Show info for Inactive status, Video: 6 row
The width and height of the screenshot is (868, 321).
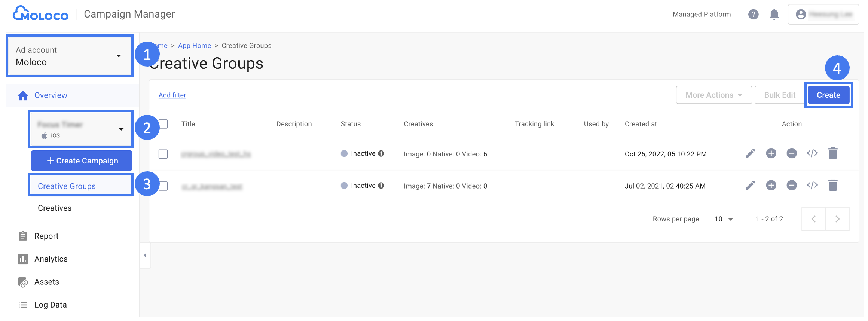[x=381, y=154]
